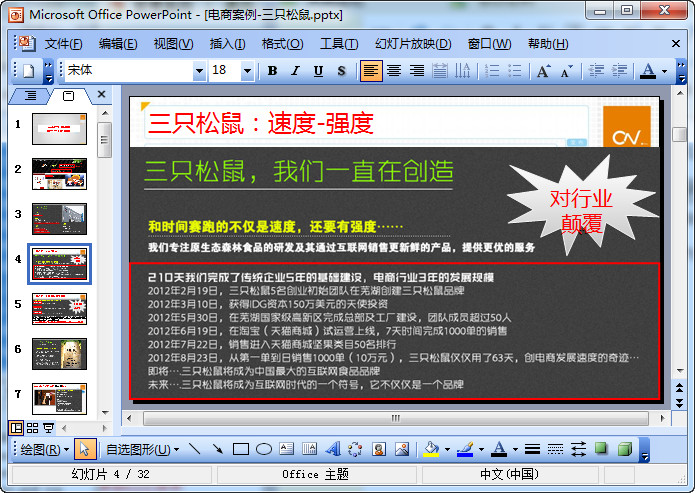Open the 幻灯片放映(D) menu
695x493 pixels.
(x=413, y=44)
